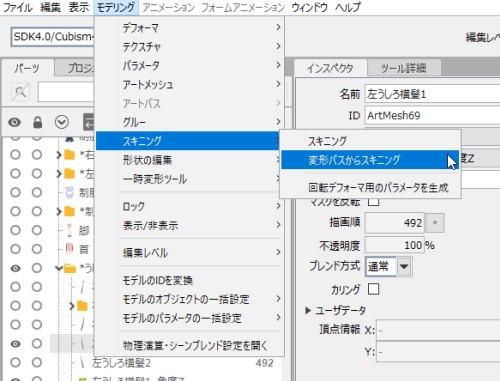
Task: Switch to the インスペクタ tab
Action: [x=330, y=68]
